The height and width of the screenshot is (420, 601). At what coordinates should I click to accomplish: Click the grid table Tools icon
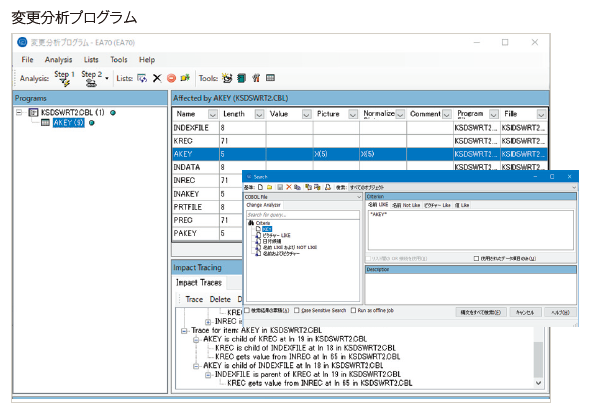270,78
